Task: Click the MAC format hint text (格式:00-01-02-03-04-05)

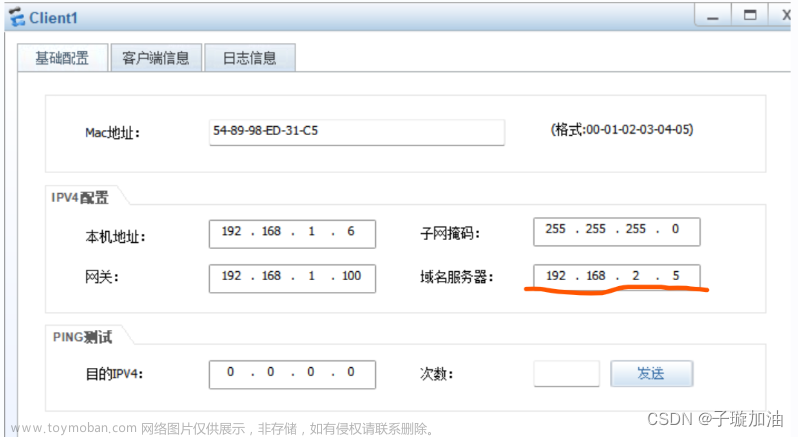Action: pos(622,130)
